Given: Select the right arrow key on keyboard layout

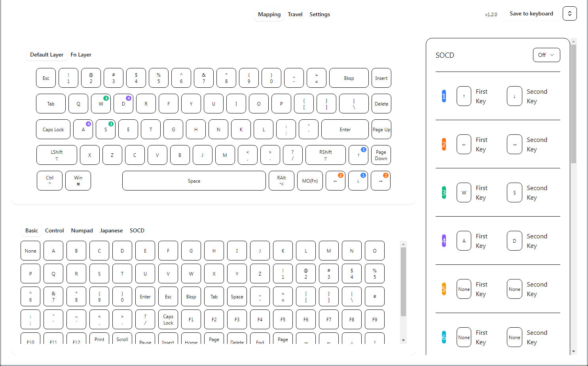Looking at the screenshot, I should pyautogui.click(x=381, y=181).
